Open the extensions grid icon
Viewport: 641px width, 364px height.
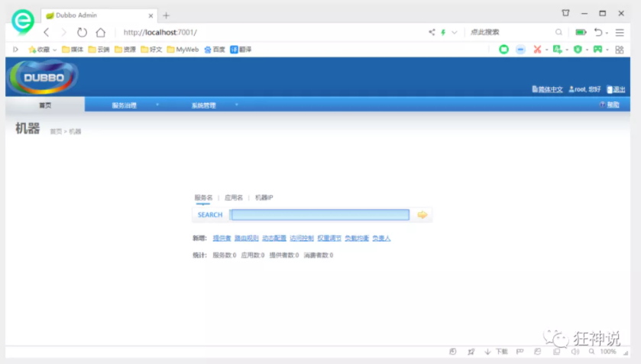tap(620, 50)
